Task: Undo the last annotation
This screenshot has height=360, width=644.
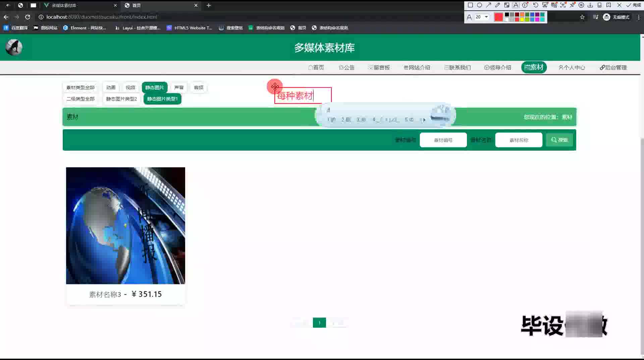Action: pyautogui.click(x=536, y=5)
